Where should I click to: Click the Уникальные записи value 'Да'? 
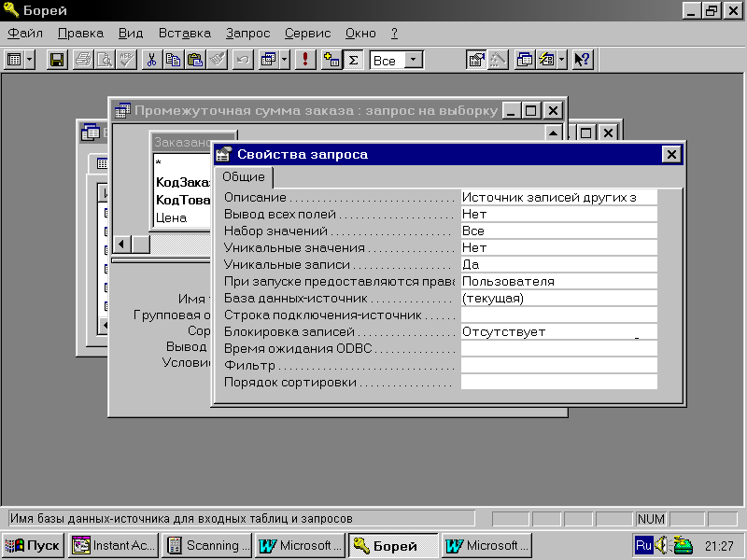pos(558,264)
